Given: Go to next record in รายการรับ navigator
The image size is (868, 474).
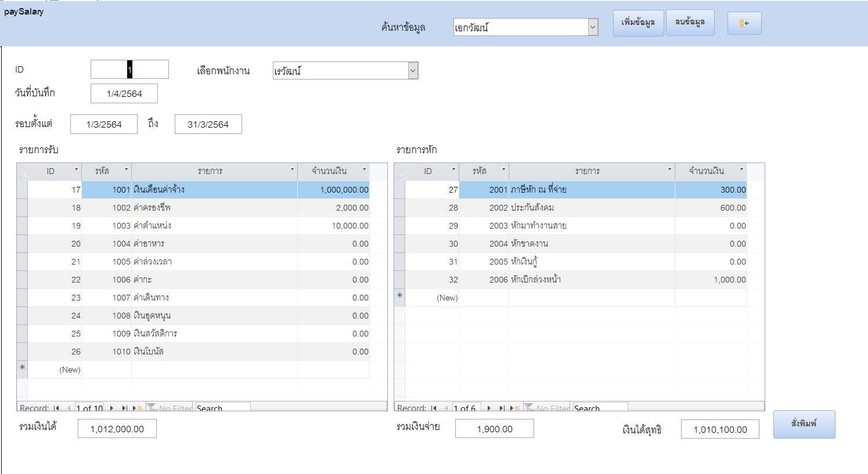Looking at the screenshot, I should click(111, 408).
